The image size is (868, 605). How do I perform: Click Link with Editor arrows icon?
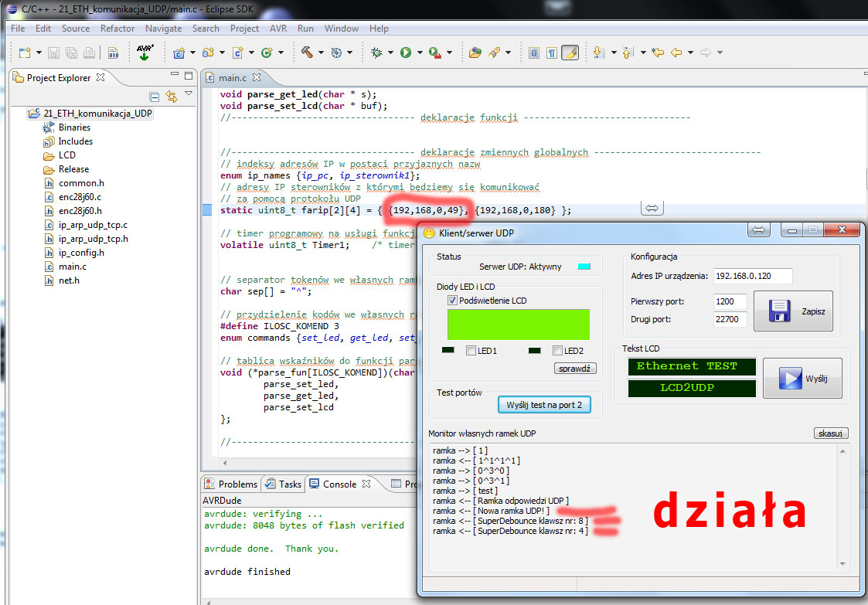[x=172, y=97]
